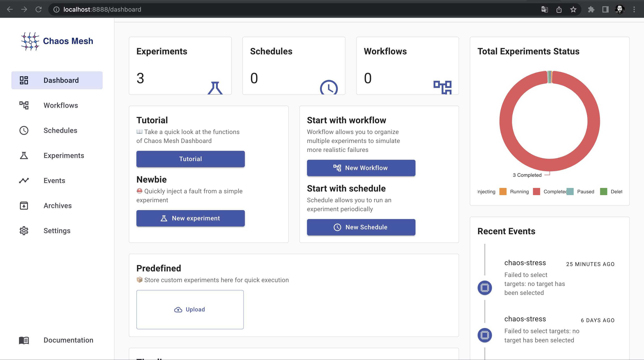This screenshot has width=644, height=360.
Task: Click the flask icon in the New experiment button
Action: (x=164, y=218)
